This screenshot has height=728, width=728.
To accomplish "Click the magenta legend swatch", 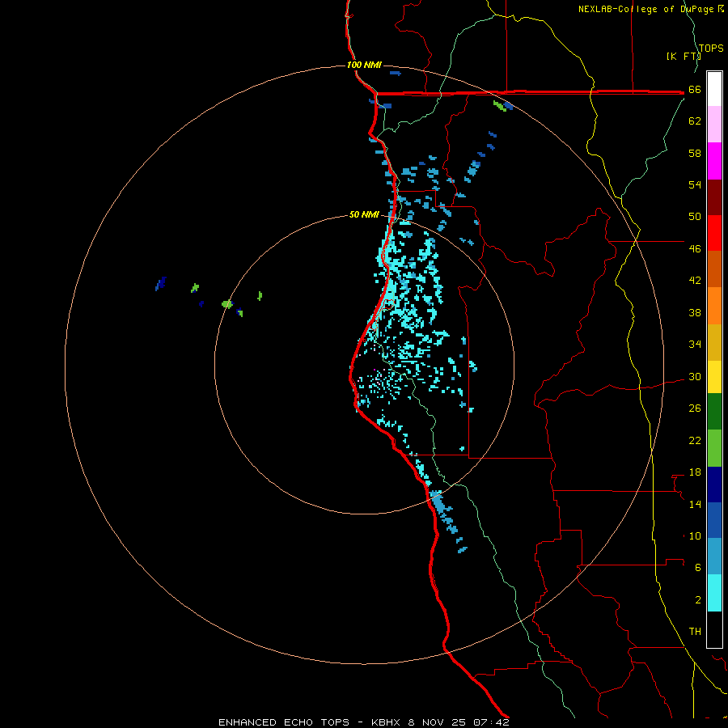I will pos(714,161).
